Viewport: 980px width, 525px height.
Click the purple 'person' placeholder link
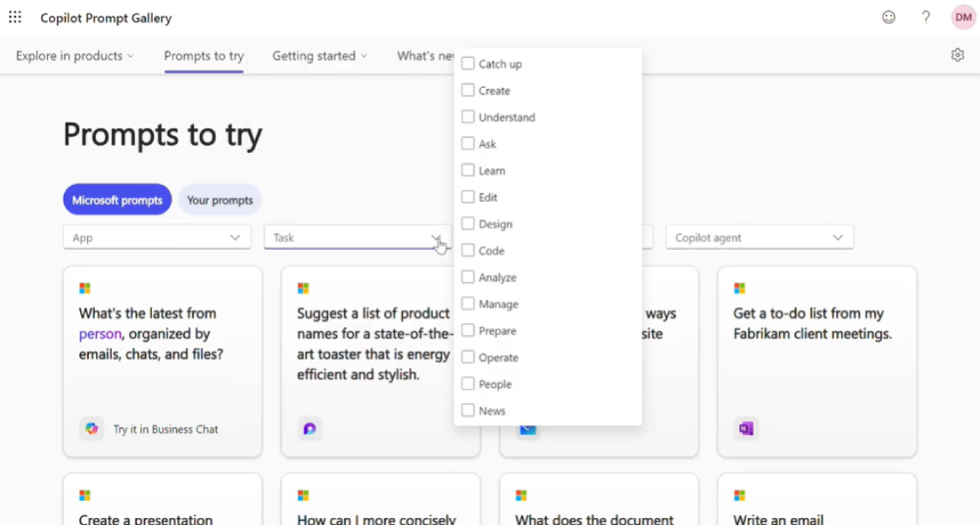click(x=100, y=334)
